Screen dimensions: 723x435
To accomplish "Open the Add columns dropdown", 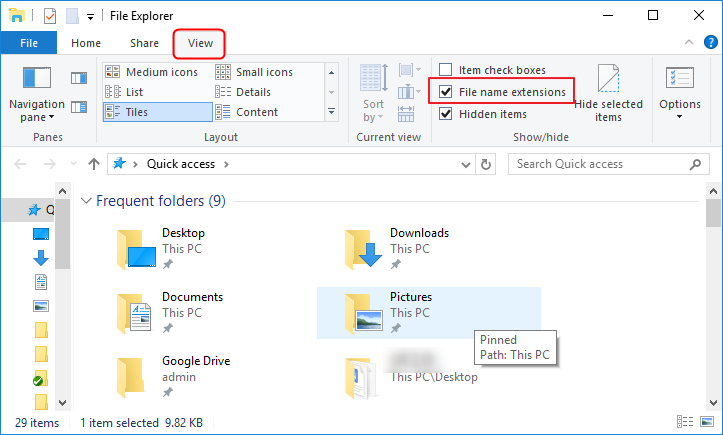I will [x=409, y=92].
